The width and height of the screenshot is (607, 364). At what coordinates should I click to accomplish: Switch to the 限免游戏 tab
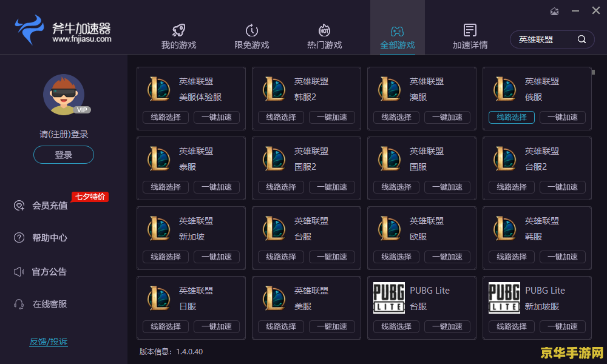(252, 36)
